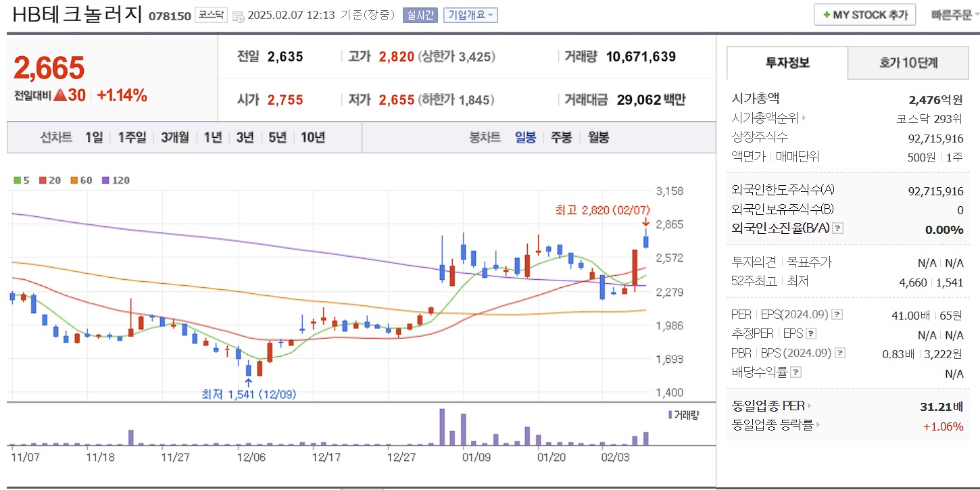The width and height of the screenshot is (980, 490).
Task: Click the 시가총액 value 2,476억원
Action: click(936, 100)
